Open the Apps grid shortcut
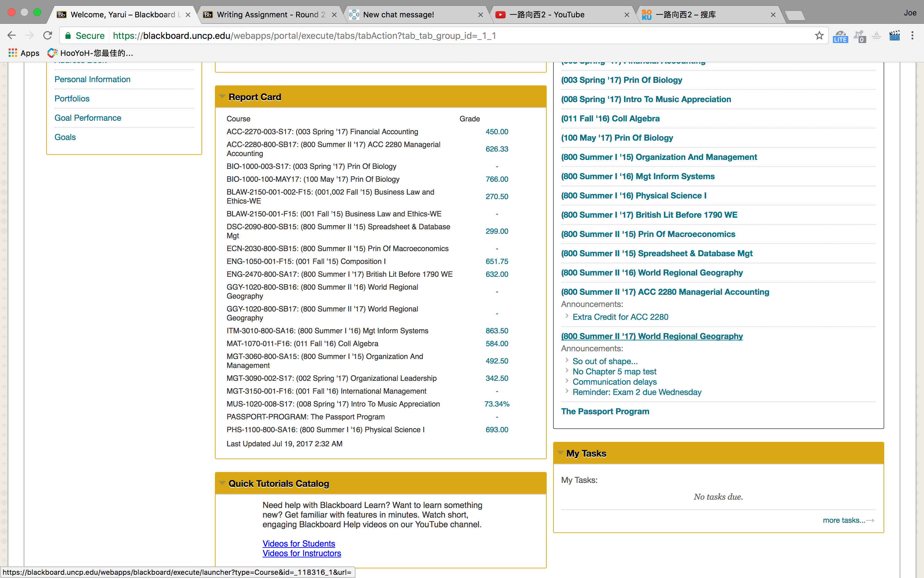 (x=24, y=53)
